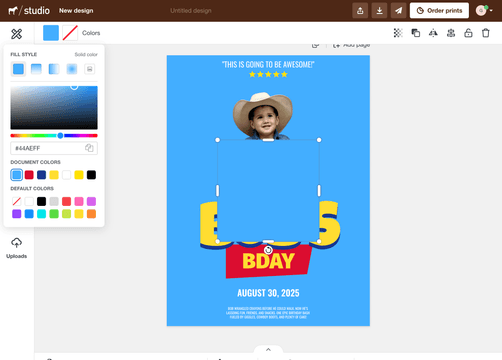Expand the account avatar dropdown

point(484,11)
